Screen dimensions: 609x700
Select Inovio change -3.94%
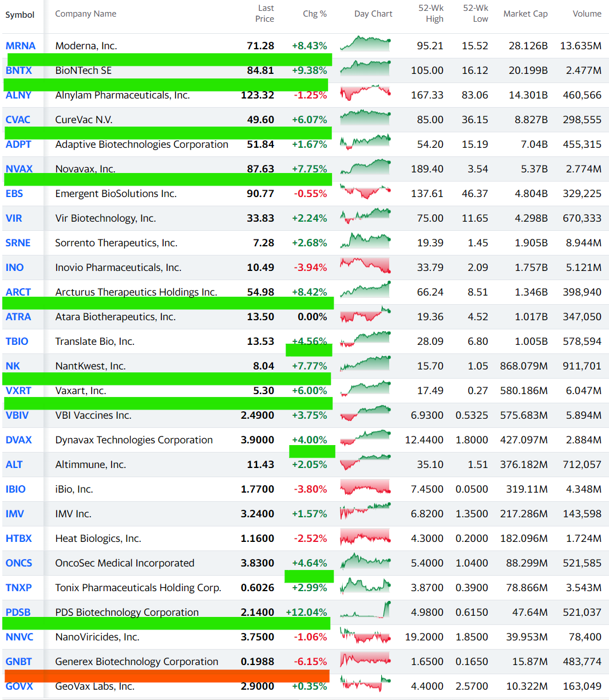pyautogui.click(x=311, y=268)
